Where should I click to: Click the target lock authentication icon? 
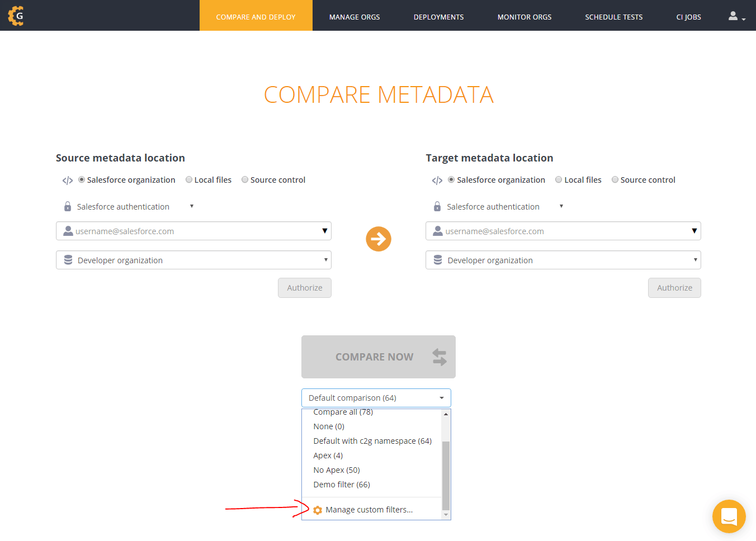point(437,207)
